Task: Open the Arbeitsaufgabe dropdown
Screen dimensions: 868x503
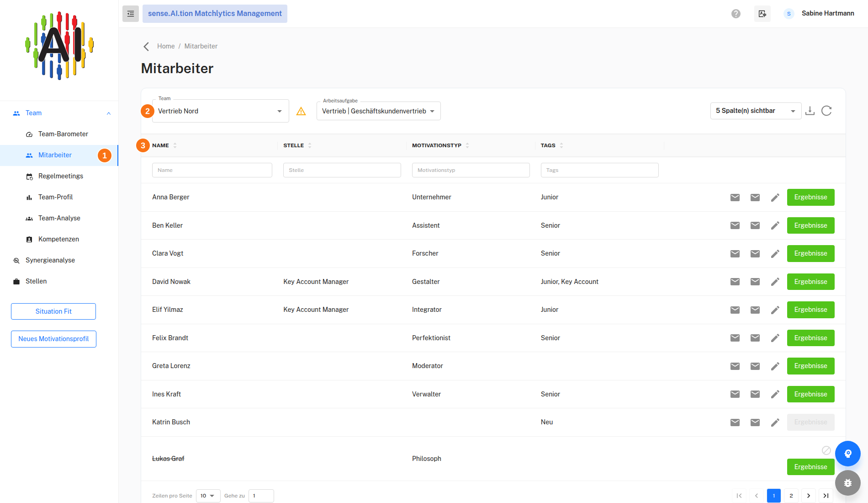Action: [379, 111]
